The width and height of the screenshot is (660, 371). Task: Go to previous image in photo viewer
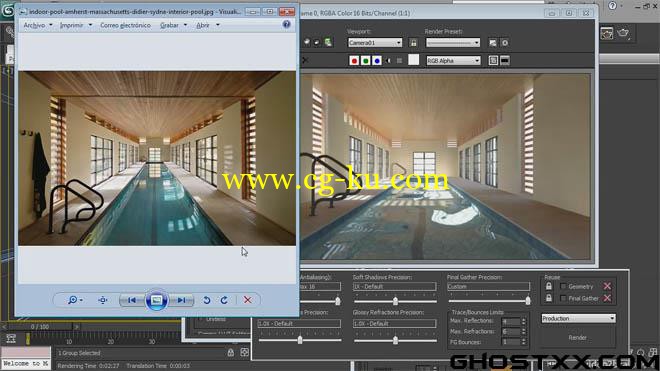click(x=132, y=300)
